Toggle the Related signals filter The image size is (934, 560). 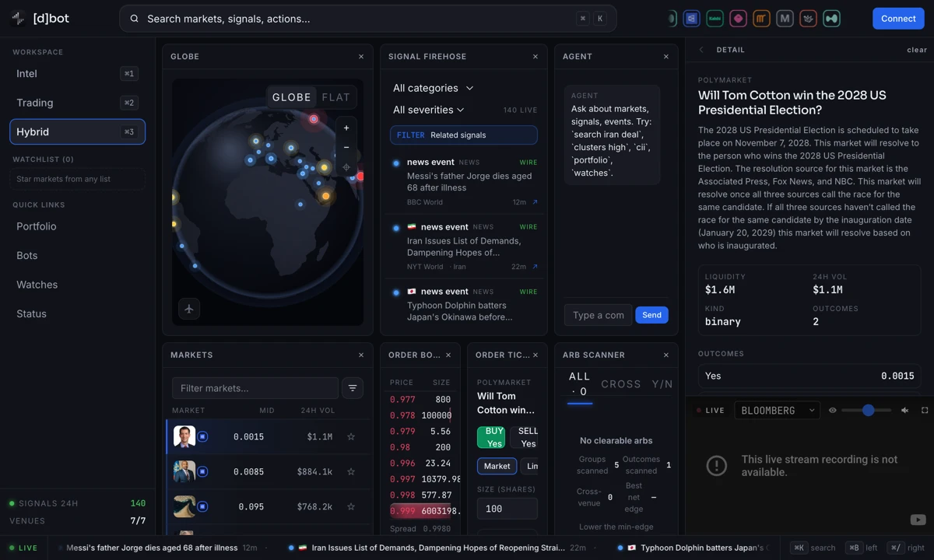click(x=464, y=135)
